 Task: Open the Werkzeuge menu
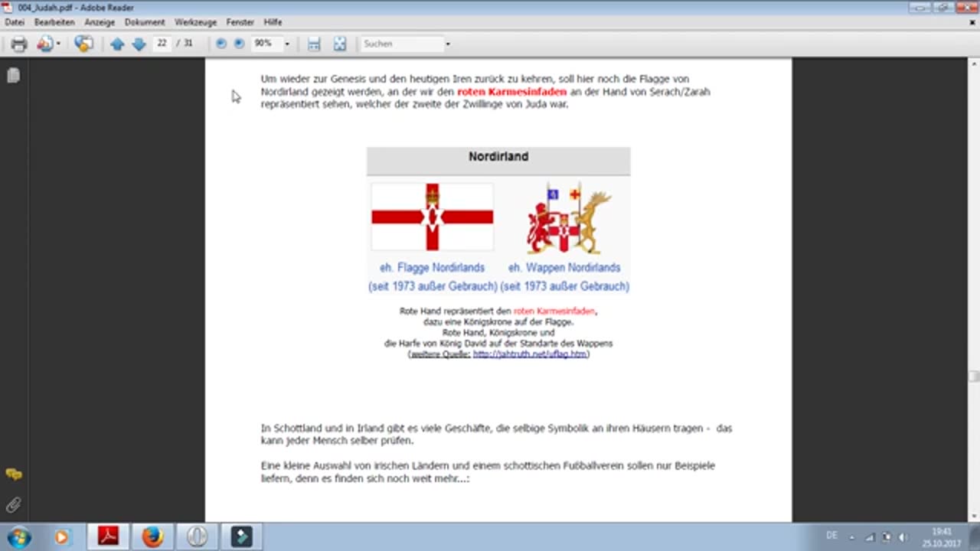pos(195,22)
